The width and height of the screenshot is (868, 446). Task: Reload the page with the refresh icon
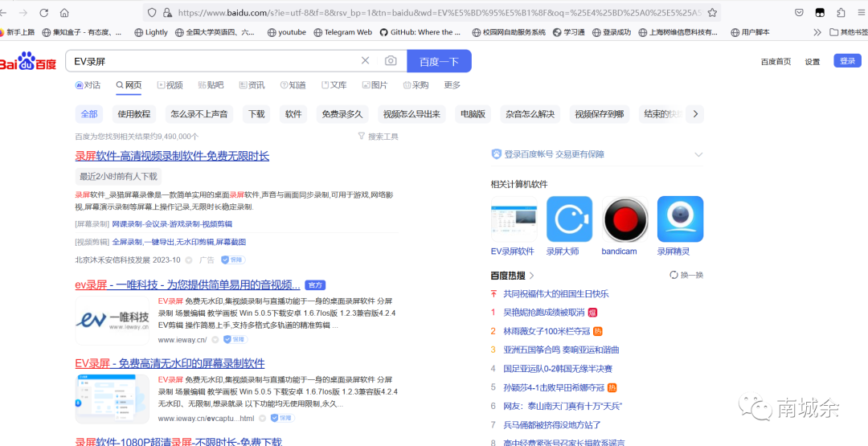coord(43,13)
